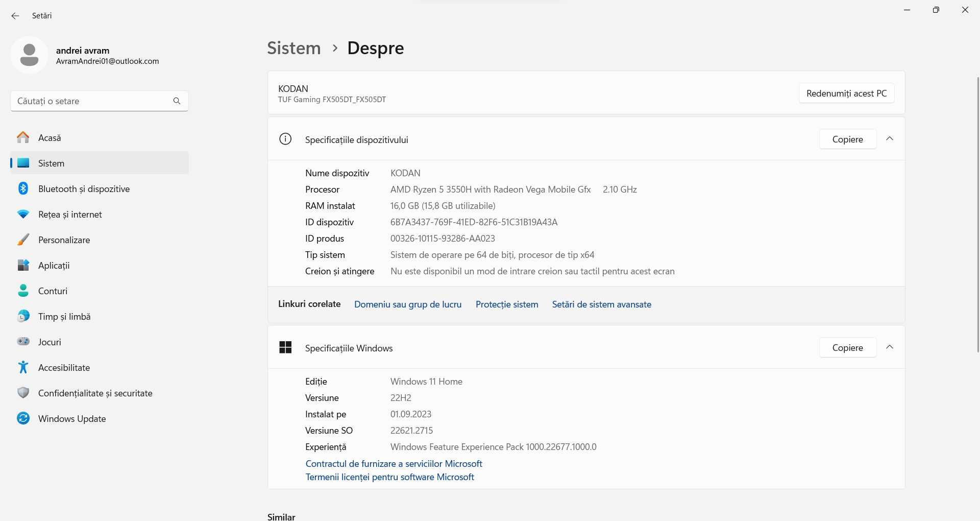Select the 22H2 version value
Screen dimensions: 980x521
401,398
